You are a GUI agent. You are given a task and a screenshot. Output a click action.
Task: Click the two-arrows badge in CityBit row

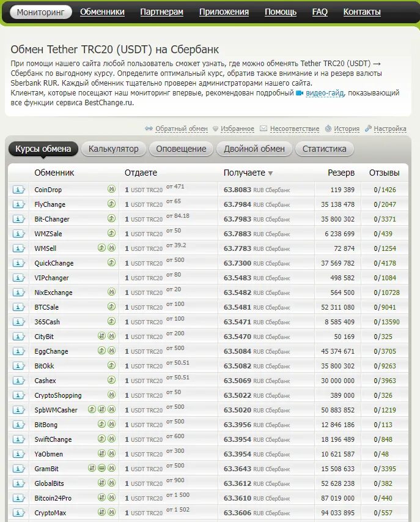point(101,336)
